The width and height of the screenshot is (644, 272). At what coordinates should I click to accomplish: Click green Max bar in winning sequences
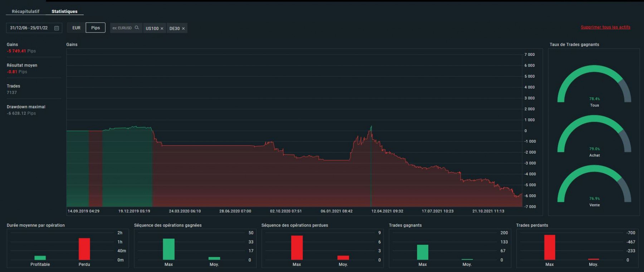click(169, 249)
